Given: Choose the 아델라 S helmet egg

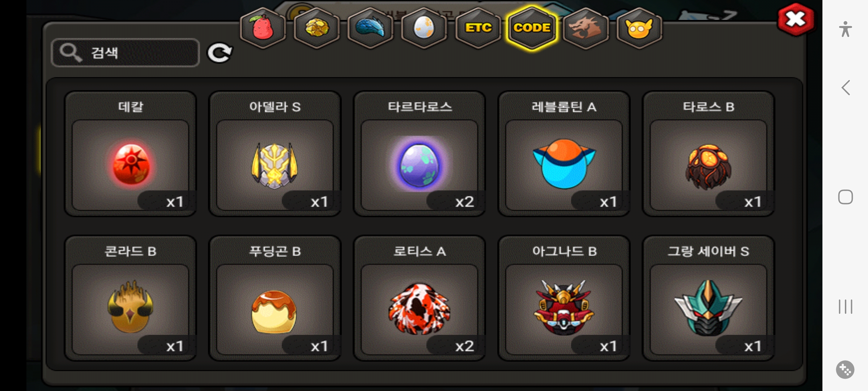Looking at the screenshot, I should click(x=275, y=154).
